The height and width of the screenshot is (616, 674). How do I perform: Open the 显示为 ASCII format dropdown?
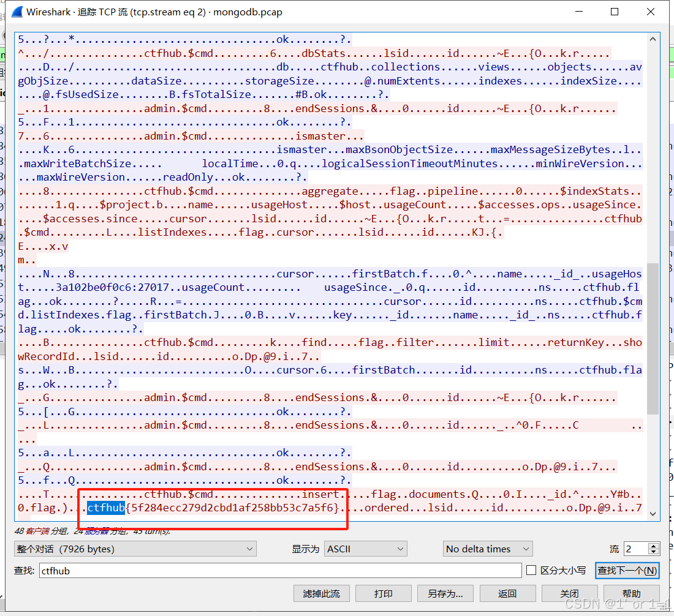tap(365, 549)
